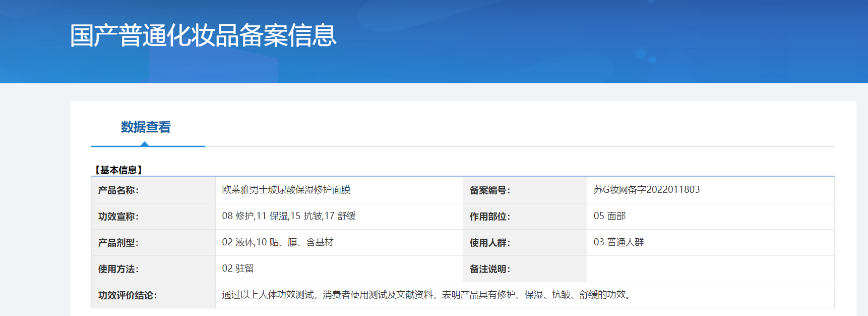This screenshot has height=316, width=868.
Task: Open the 数据查看 tab
Action: (146, 127)
